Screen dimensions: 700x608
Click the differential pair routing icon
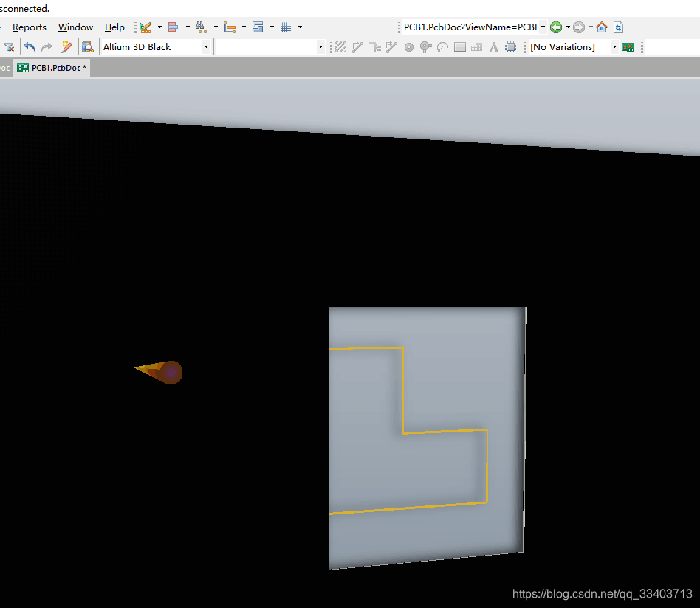point(391,46)
